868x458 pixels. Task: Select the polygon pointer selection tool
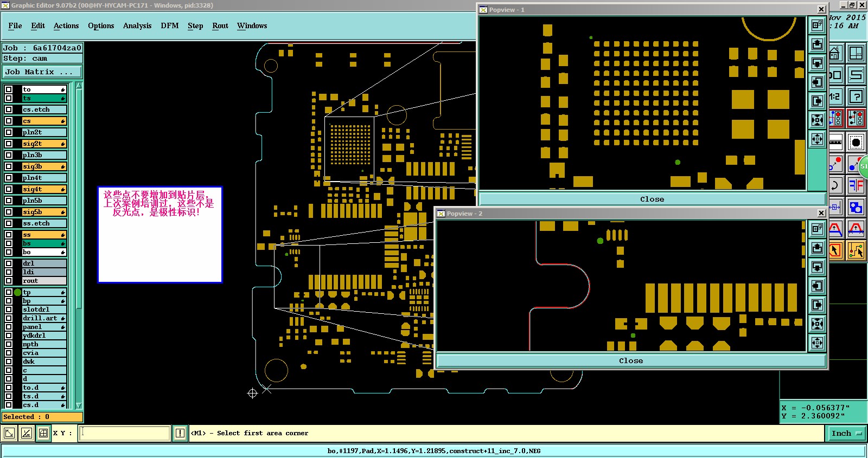(x=835, y=250)
